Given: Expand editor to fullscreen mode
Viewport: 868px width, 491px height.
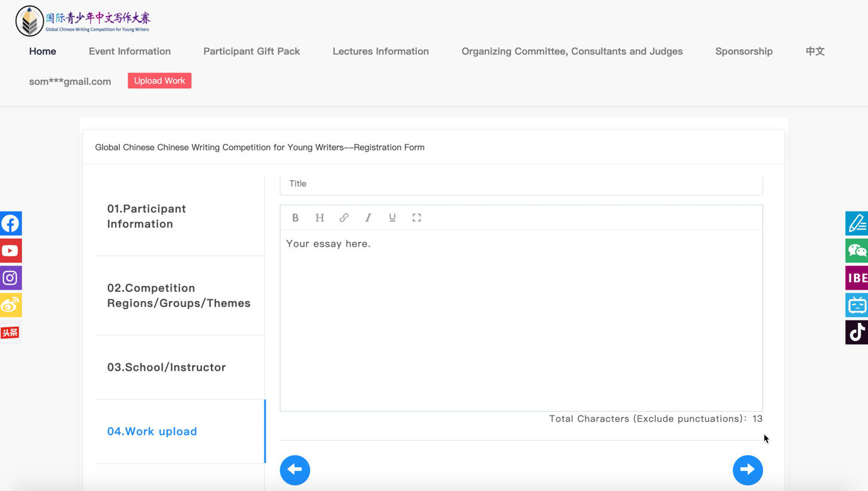Looking at the screenshot, I should [417, 218].
